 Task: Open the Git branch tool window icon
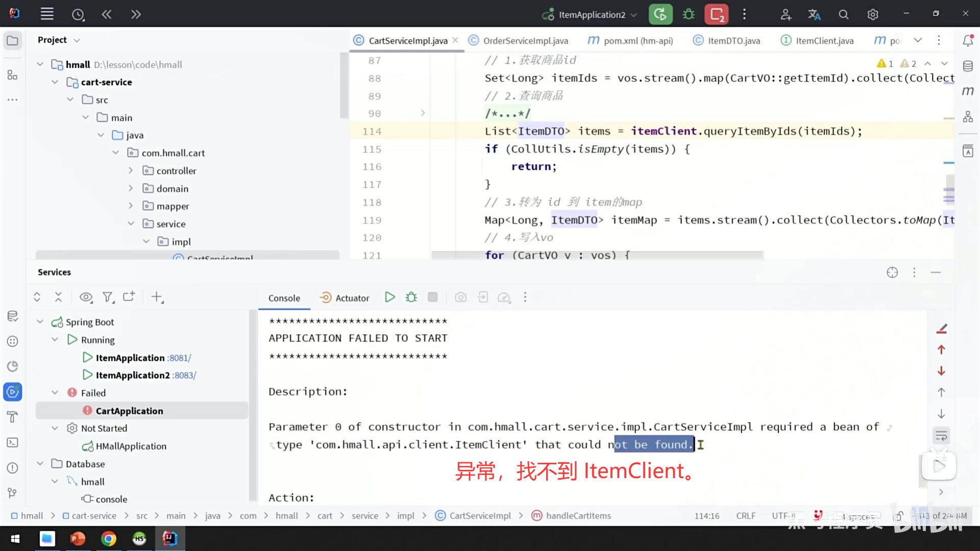(12, 493)
